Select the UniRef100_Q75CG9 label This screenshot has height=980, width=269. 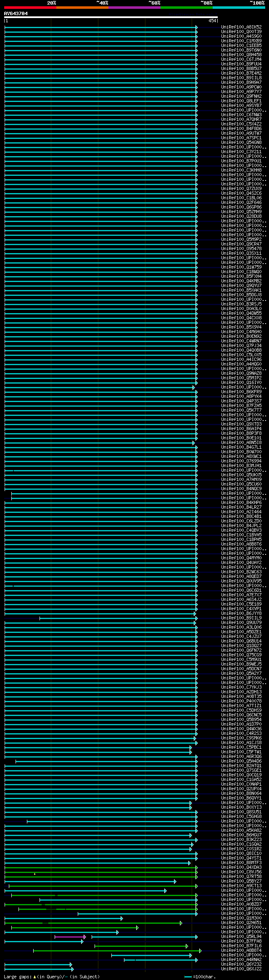click(x=241, y=655)
